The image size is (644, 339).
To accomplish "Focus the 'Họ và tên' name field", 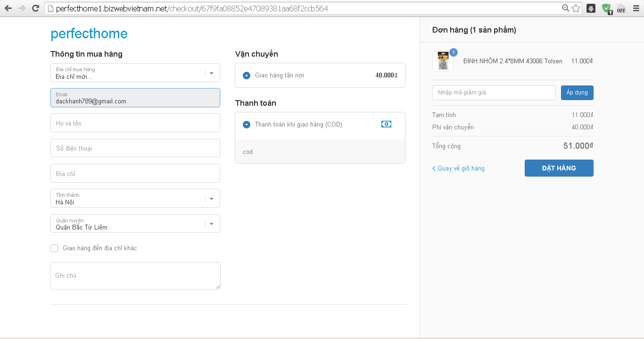I will [x=135, y=123].
